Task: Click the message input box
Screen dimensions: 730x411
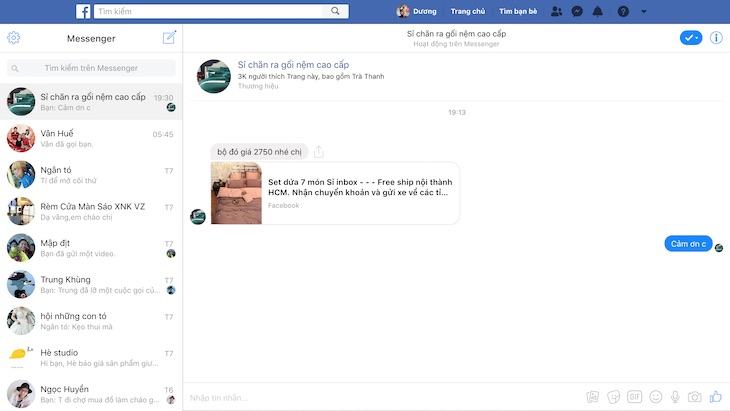Action: (x=382, y=398)
